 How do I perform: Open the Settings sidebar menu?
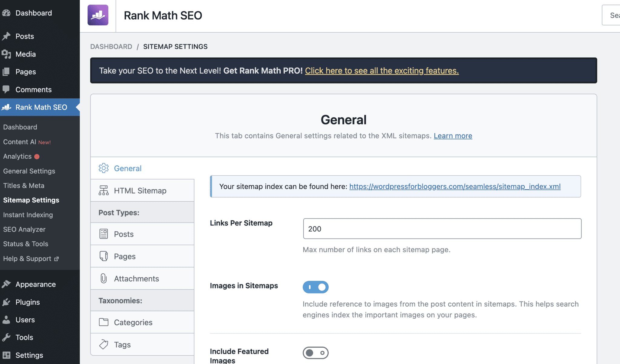[29, 355]
